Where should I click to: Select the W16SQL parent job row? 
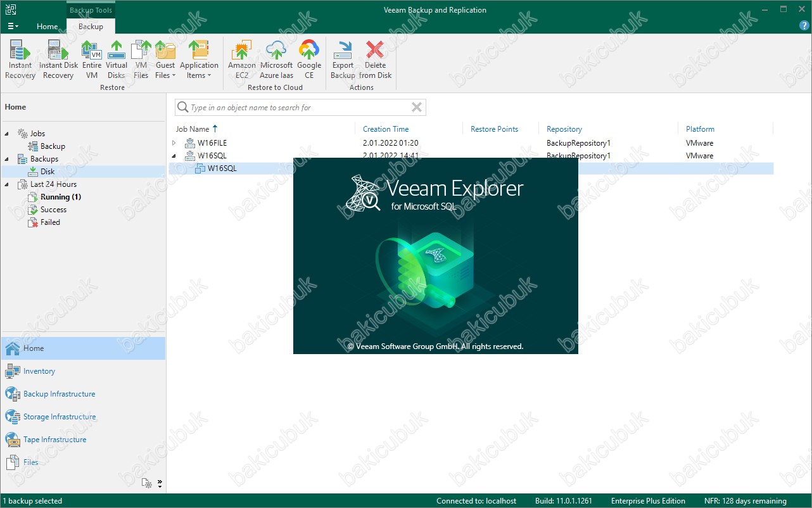click(472, 156)
